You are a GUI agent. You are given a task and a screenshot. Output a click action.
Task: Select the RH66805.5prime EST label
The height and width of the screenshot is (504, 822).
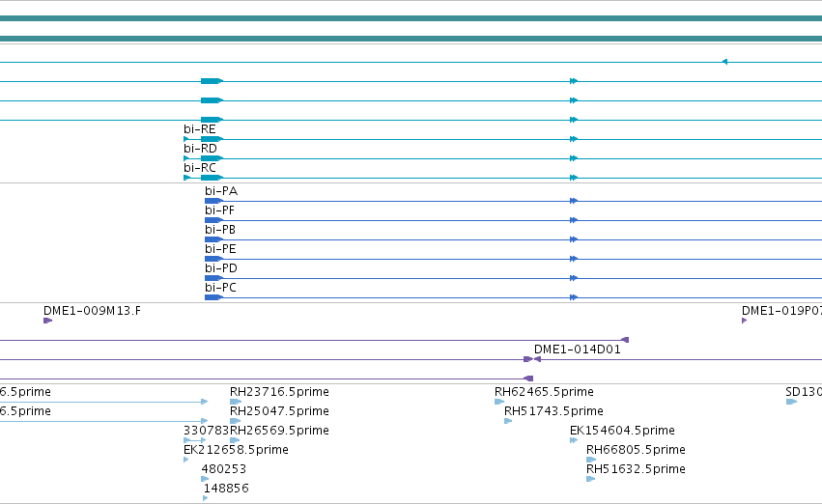[636, 451]
